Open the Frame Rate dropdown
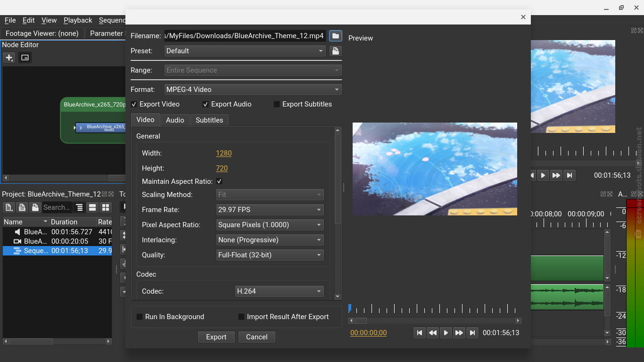The width and height of the screenshot is (644, 362). pos(270,210)
